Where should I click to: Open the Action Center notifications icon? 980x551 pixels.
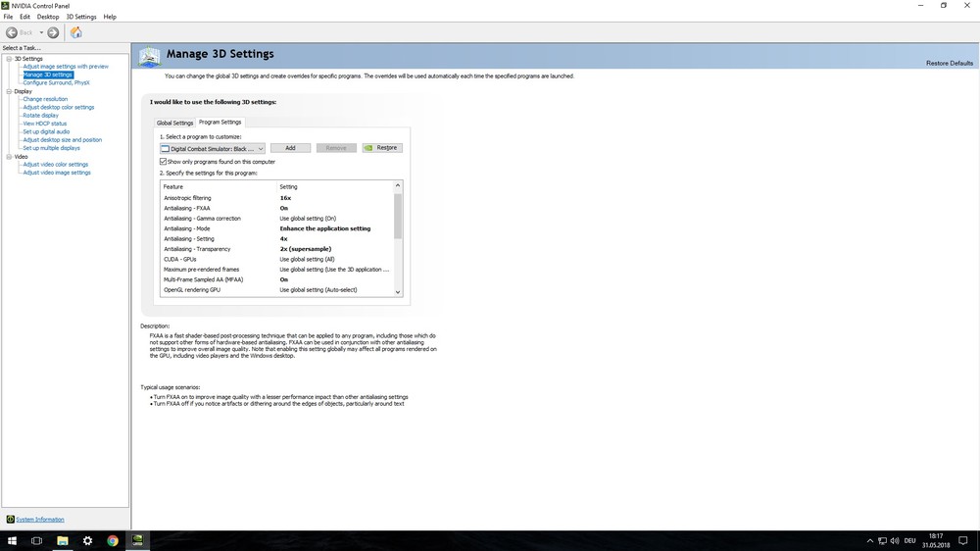[963, 541]
